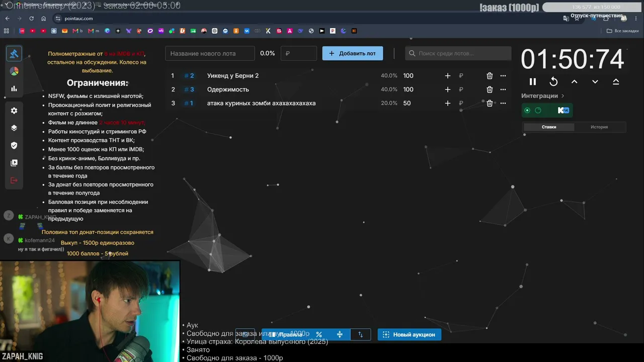Open the Все закладки bookmarks folder
This screenshot has height=362, width=644.
(x=623, y=31)
